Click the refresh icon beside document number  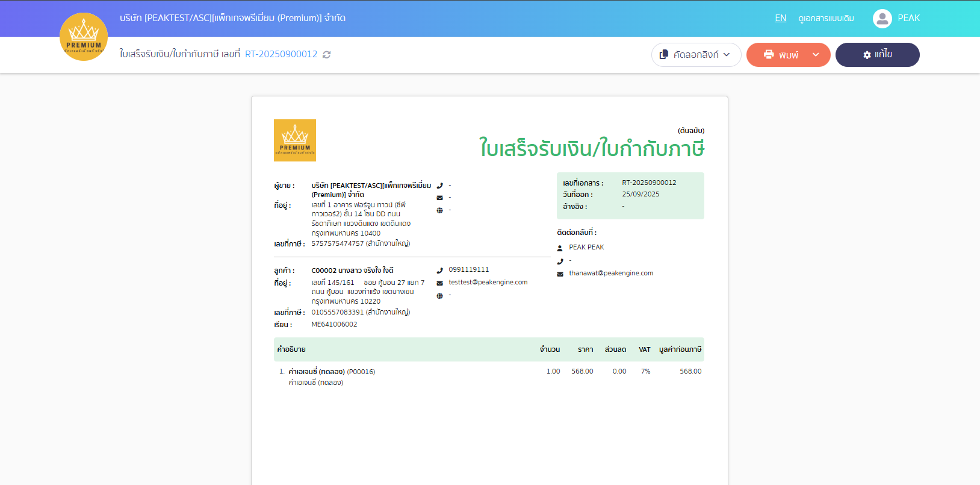[327, 55]
